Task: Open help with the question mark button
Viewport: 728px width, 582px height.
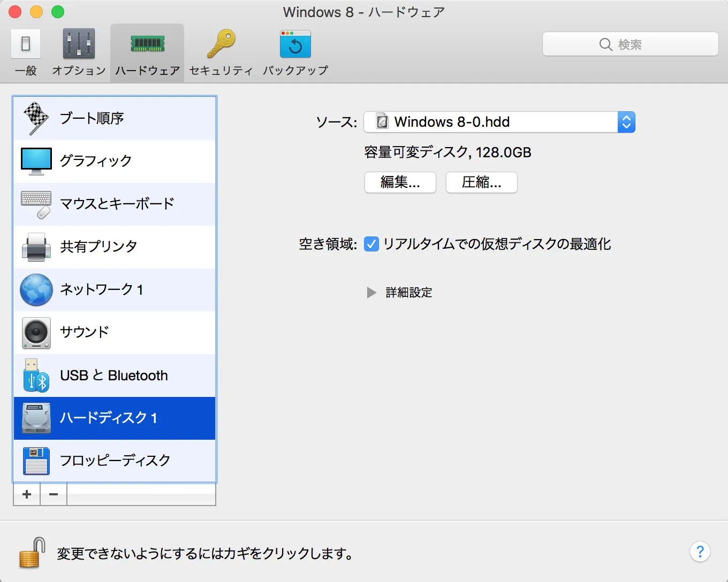Action: click(700, 552)
